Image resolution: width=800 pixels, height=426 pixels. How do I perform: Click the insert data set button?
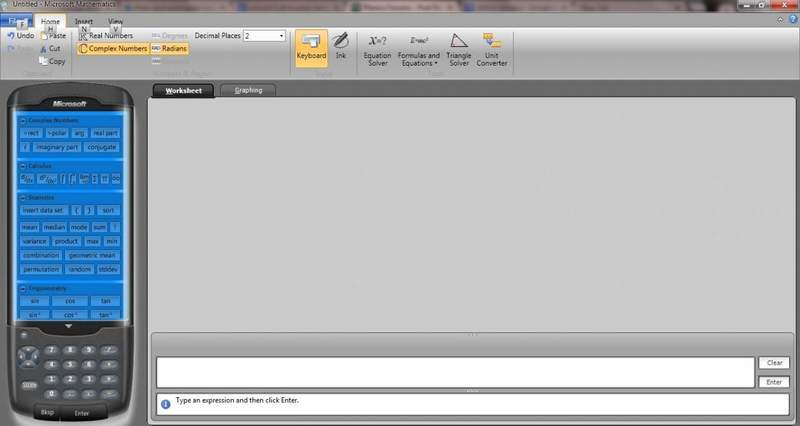(43, 210)
